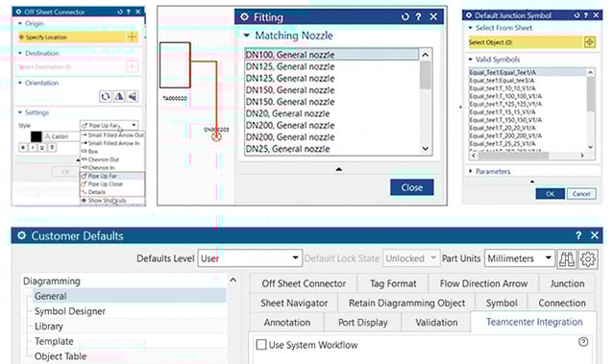613x364 pixels.
Task: Click the binoculars find default icon
Action: (567, 258)
